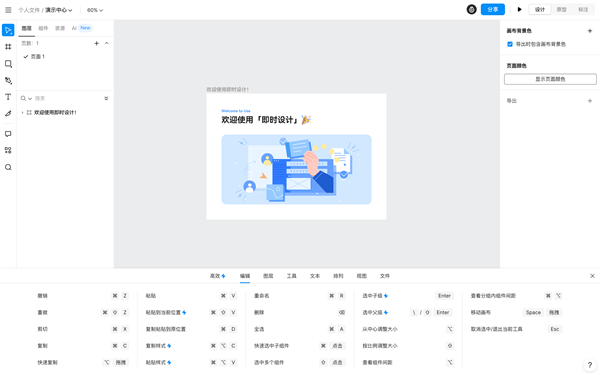Click 显示页面颜色 button
The width and height of the screenshot is (600, 375).
550,79
